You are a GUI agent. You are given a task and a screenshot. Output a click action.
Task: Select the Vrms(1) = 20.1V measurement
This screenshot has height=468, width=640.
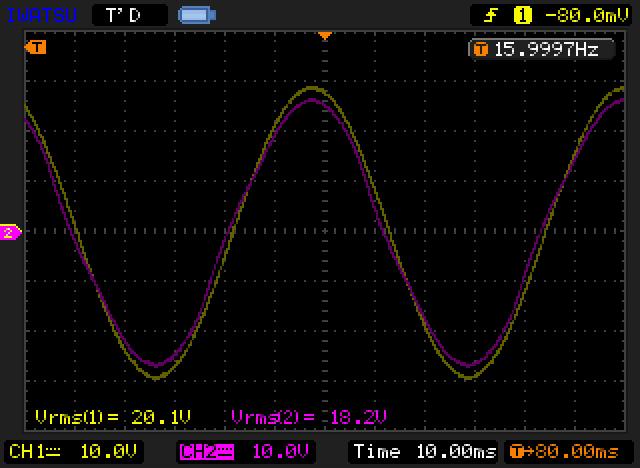(112, 416)
